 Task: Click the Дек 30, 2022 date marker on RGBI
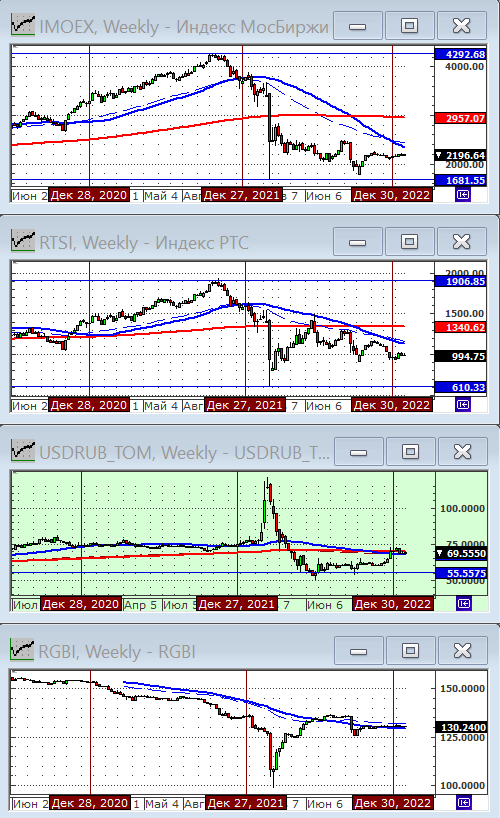coord(393,803)
